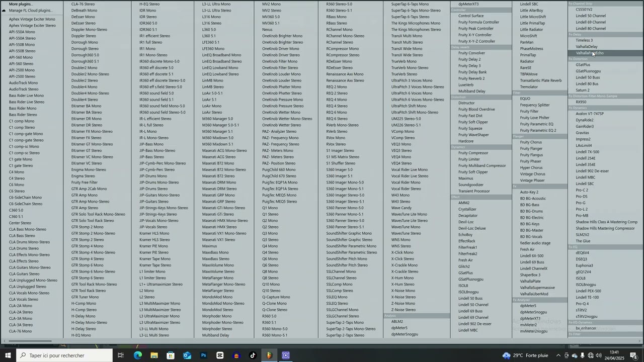Choose Tremolator plugin
The image size is (644, 362).
529,87
